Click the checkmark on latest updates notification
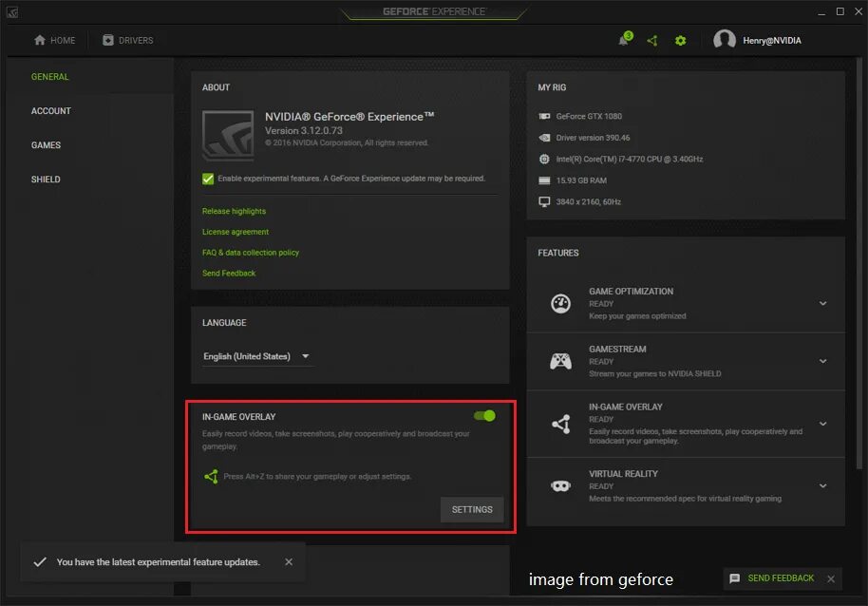The image size is (868, 606). 40,561
